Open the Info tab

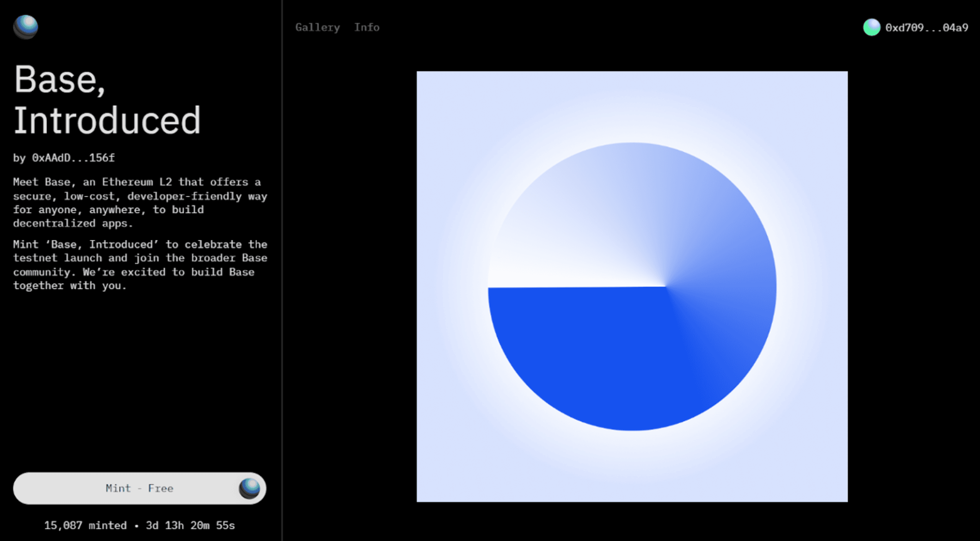(x=366, y=27)
